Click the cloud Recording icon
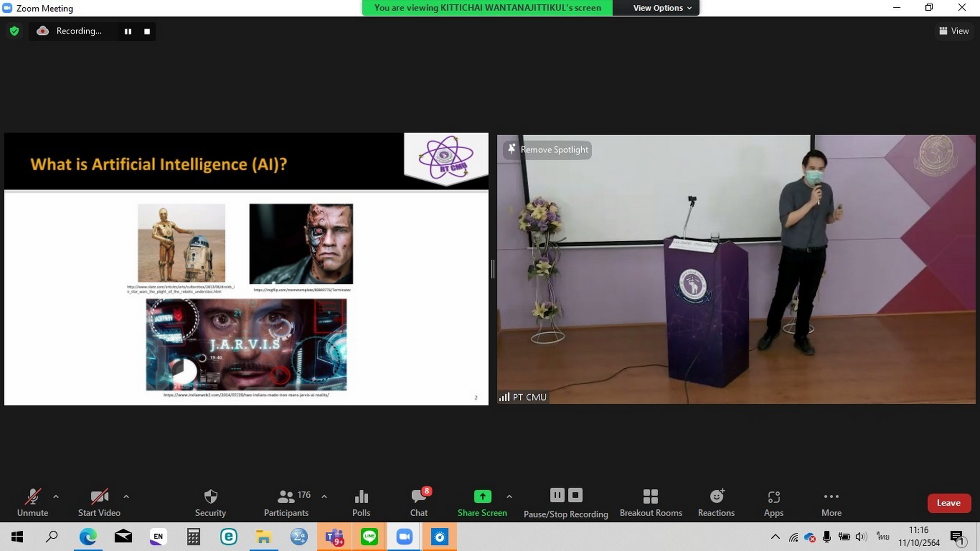The height and width of the screenshot is (551, 980). tap(42, 31)
